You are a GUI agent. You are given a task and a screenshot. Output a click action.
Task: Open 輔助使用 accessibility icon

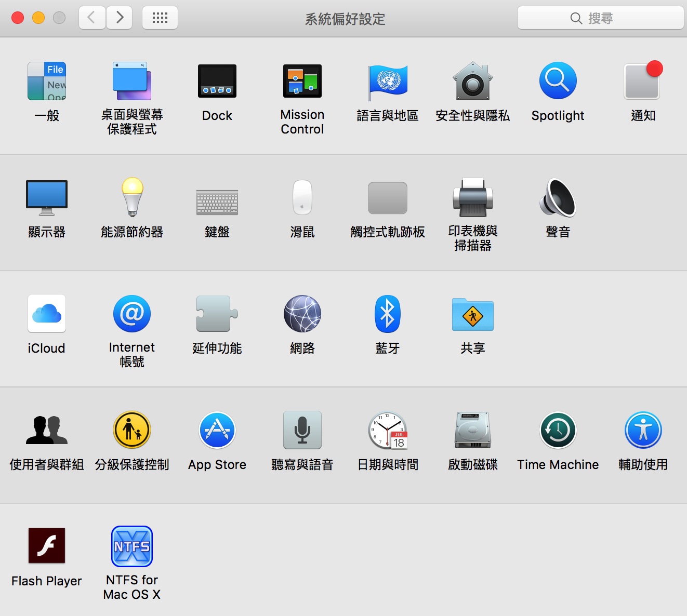coord(643,430)
